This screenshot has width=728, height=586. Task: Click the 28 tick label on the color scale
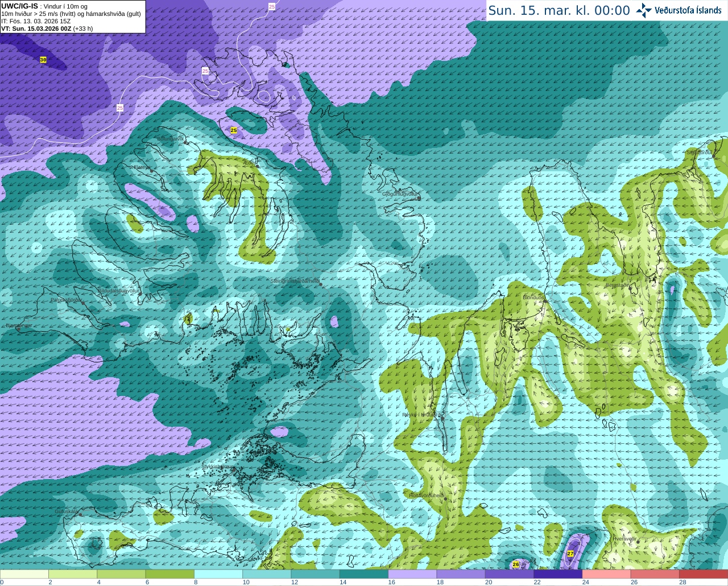point(682,582)
